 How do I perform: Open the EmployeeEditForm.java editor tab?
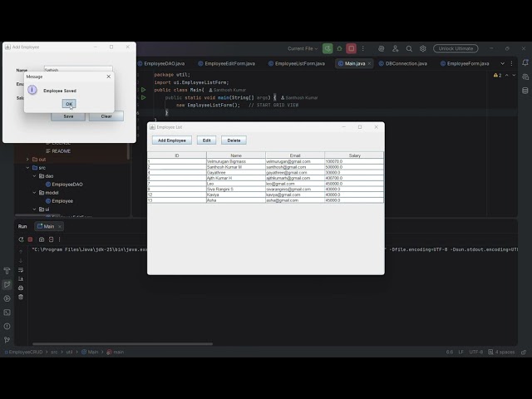coord(227,63)
